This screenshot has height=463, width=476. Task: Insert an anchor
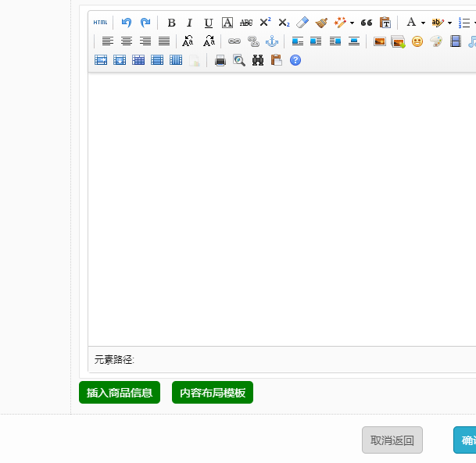272,41
